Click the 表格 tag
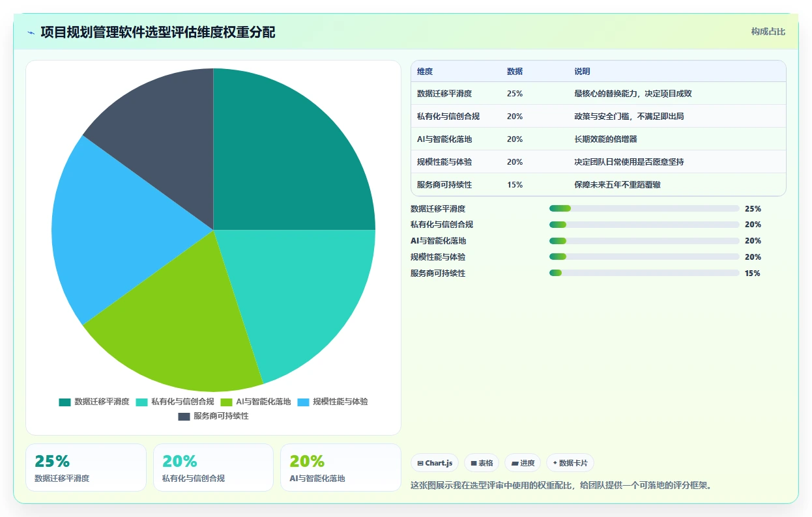Image resolution: width=812 pixels, height=517 pixels. [482, 463]
